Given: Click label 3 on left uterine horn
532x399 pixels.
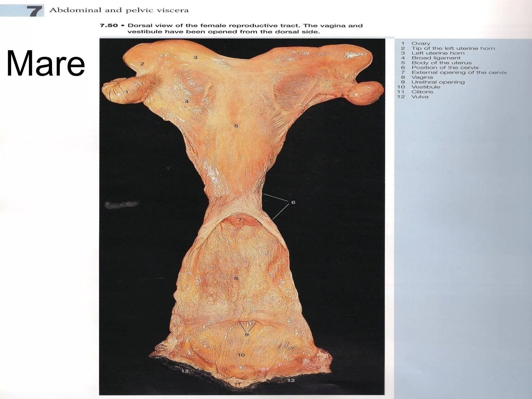Looking at the screenshot, I should pos(195,57).
